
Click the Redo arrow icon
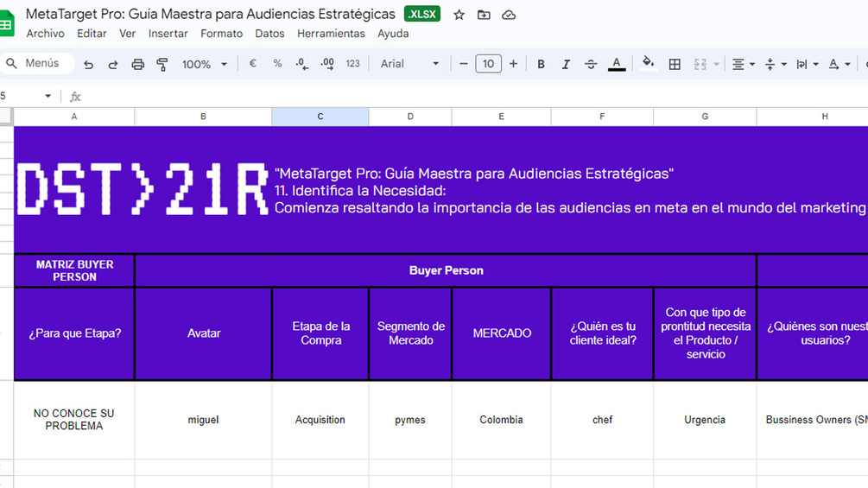pyautogui.click(x=113, y=64)
